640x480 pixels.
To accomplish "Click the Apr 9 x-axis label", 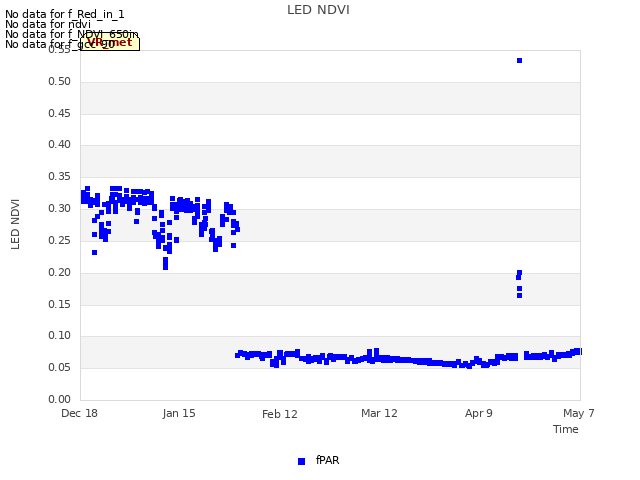I will click(x=479, y=413).
